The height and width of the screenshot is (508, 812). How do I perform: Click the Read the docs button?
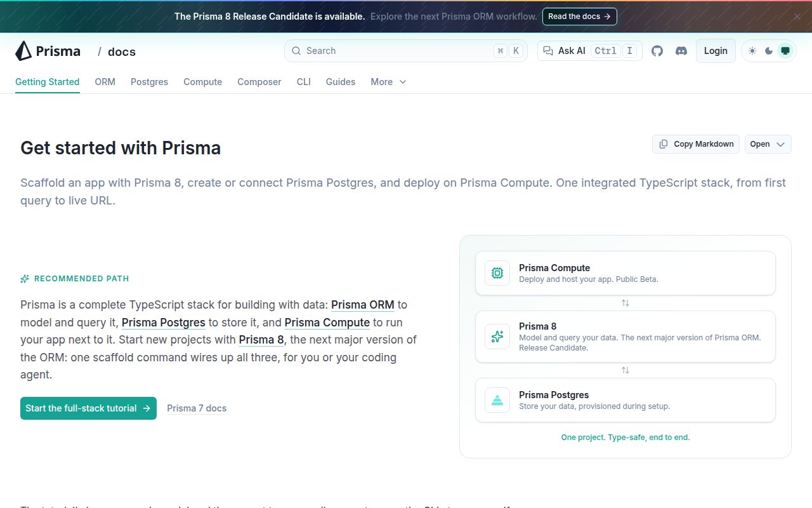coord(580,17)
